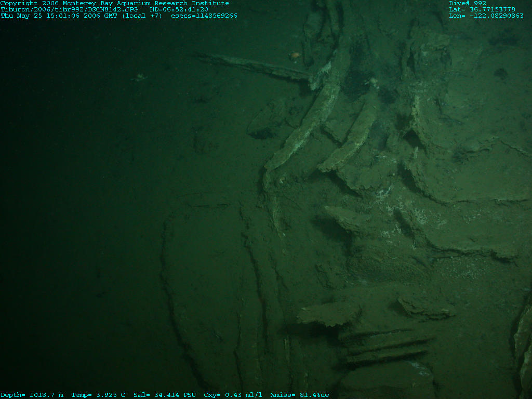The height and width of the screenshot is (399, 532).
Task: Click the pale speck on the dark sediment
Action: (x=139, y=77)
